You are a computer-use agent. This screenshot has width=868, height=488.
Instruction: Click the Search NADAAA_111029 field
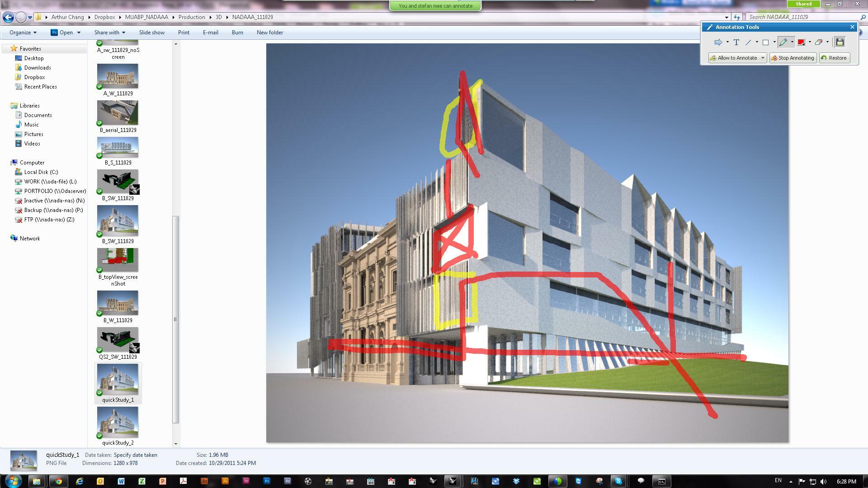coord(805,17)
